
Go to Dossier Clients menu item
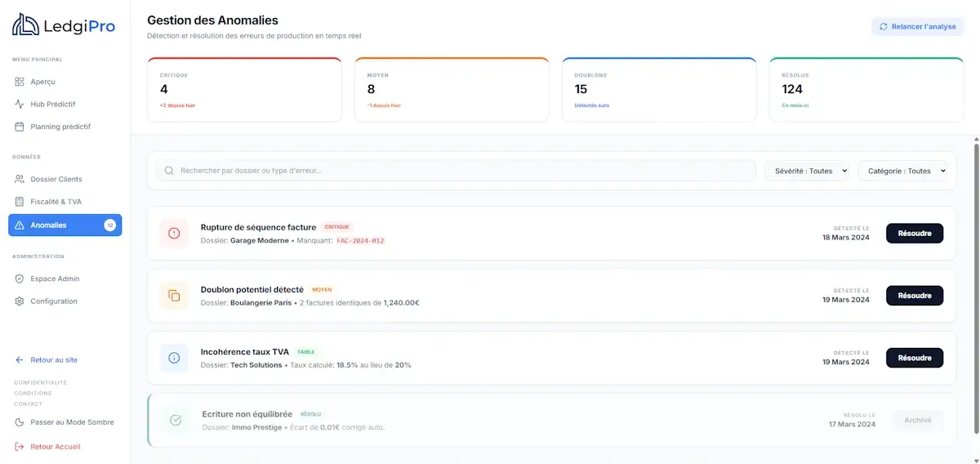click(56, 179)
